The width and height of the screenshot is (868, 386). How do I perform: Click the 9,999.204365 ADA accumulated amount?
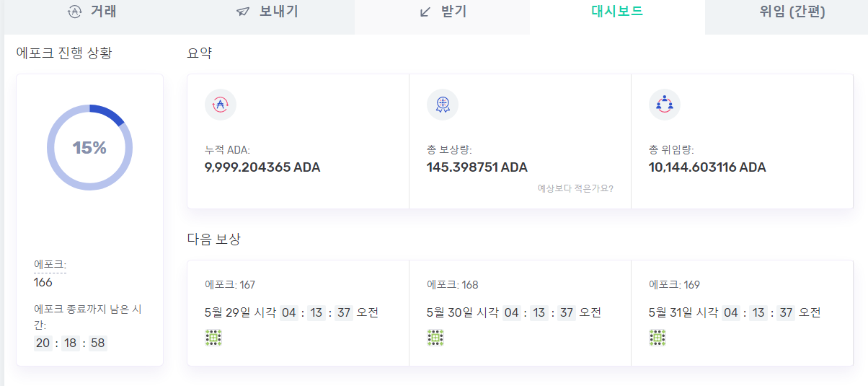tap(262, 167)
